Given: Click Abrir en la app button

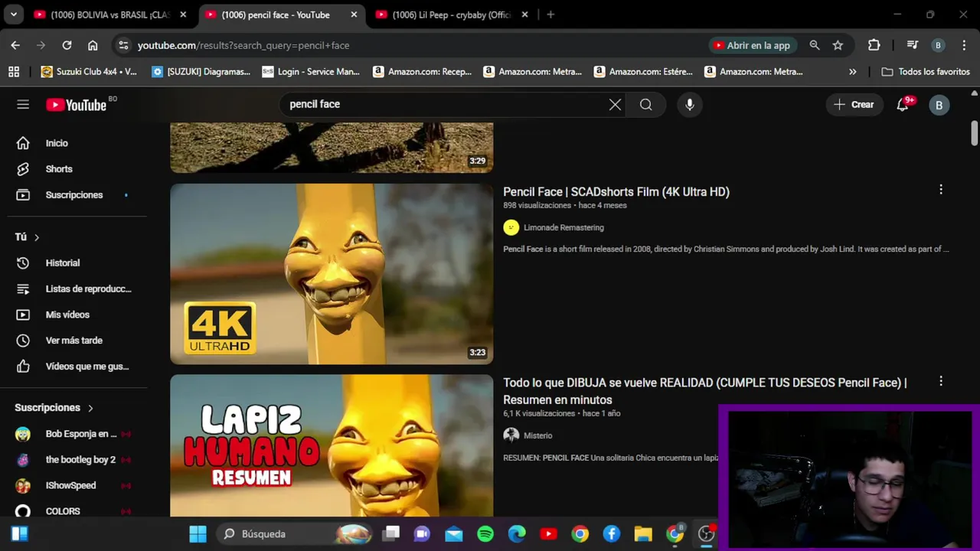Looking at the screenshot, I should pyautogui.click(x=752, y=45).
